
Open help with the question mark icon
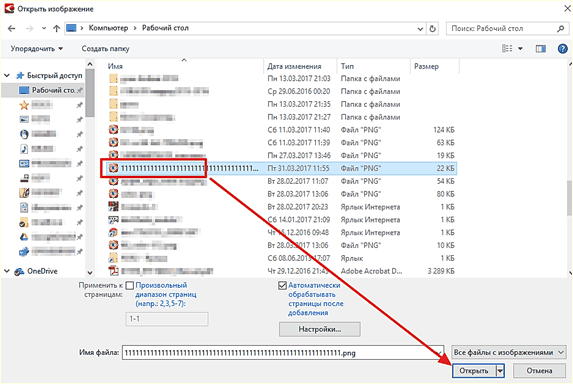click(562, 49)
